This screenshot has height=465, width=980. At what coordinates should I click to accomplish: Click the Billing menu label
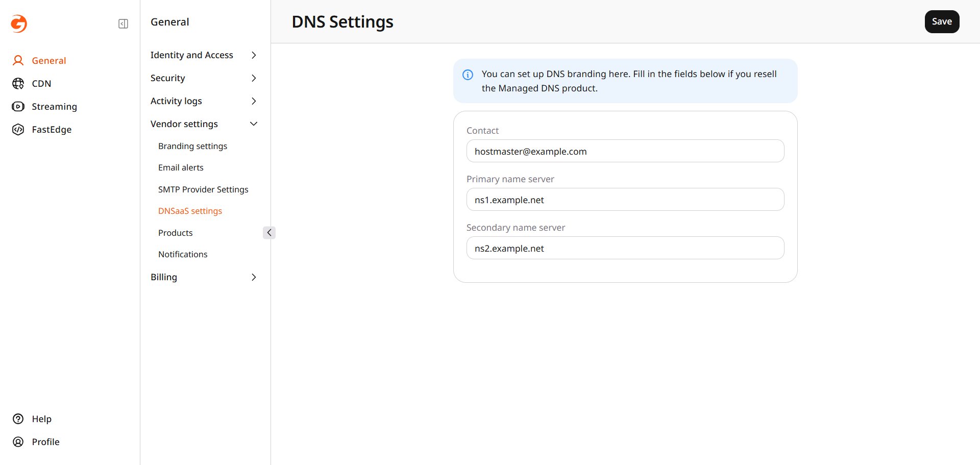pos(163,277)
